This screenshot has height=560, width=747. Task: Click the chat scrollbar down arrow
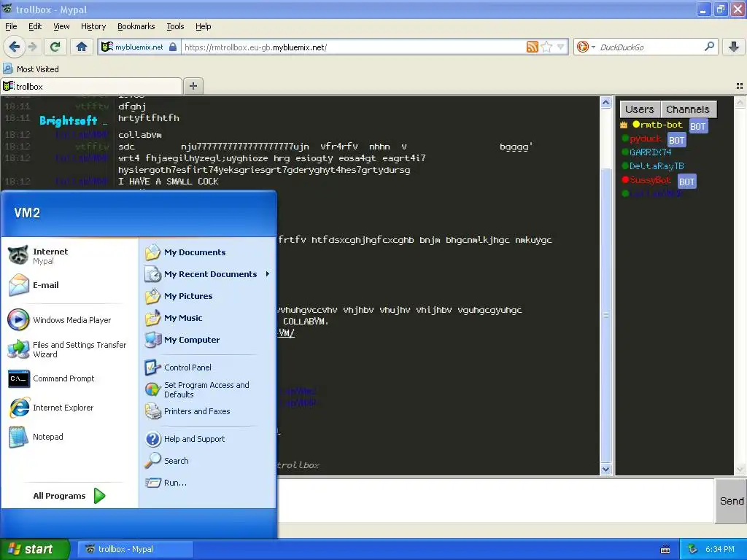click(x=605, y=469)
